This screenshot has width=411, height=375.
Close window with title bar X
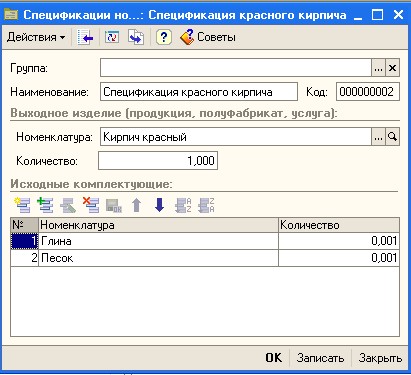[x=398, y=15]
